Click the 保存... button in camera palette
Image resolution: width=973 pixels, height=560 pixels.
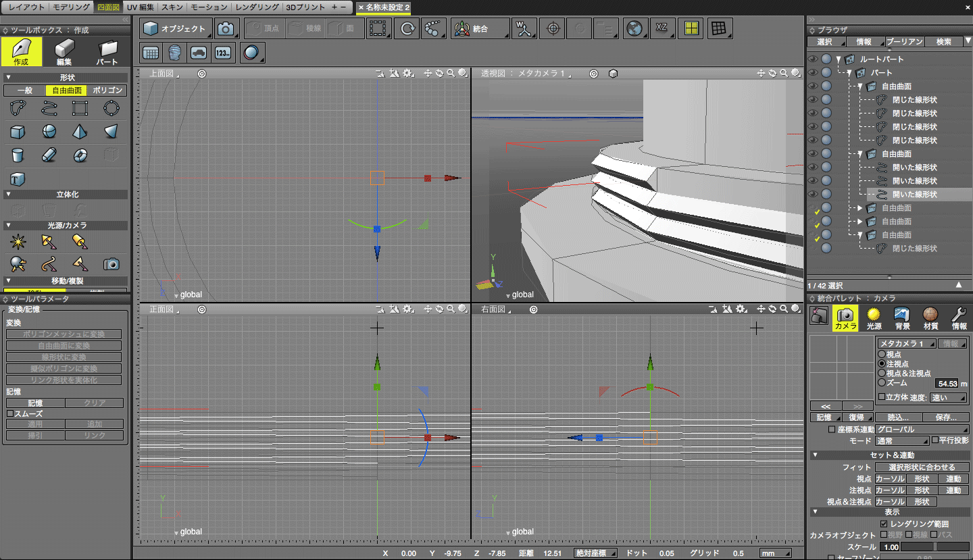click(945, 417)
